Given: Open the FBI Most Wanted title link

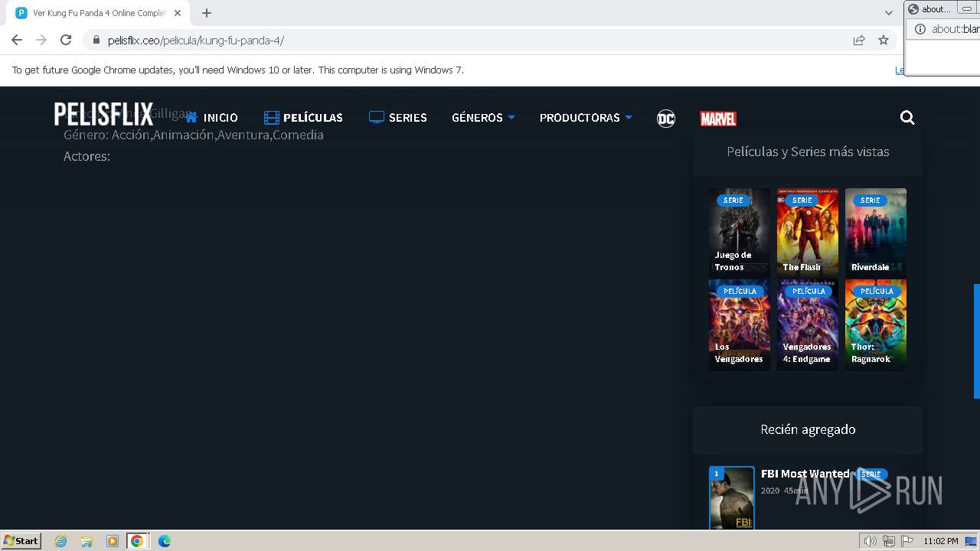Looking at the screenshot, I should (805, 474).
